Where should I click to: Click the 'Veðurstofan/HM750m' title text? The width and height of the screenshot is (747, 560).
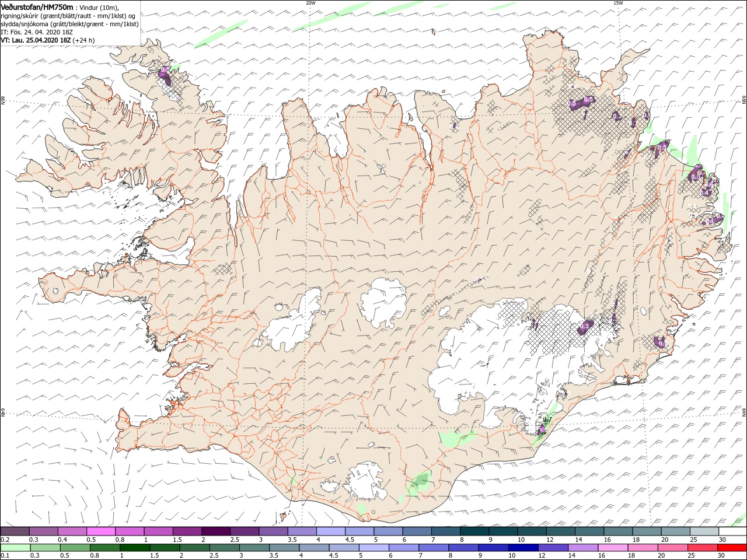tap(37, 7)
